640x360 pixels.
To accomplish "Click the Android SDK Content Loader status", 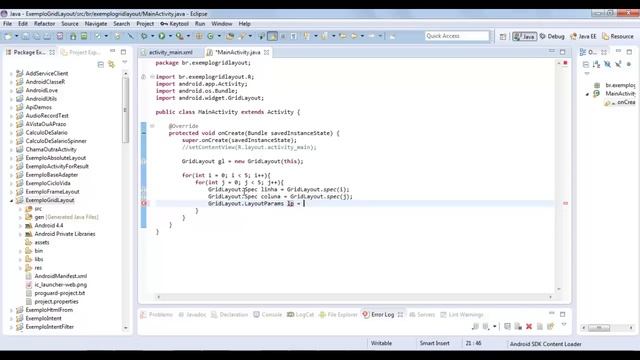I will 545,344.
